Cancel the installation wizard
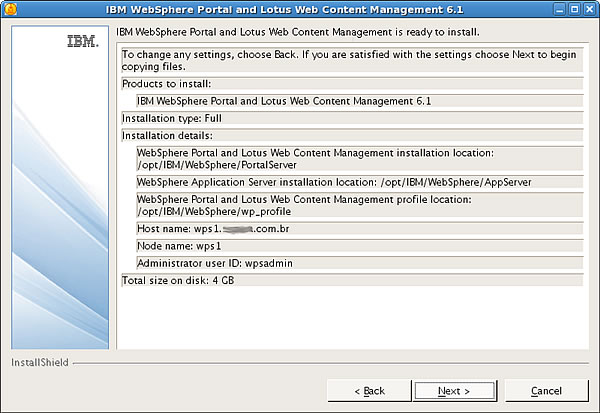 (x=546, y=391)
